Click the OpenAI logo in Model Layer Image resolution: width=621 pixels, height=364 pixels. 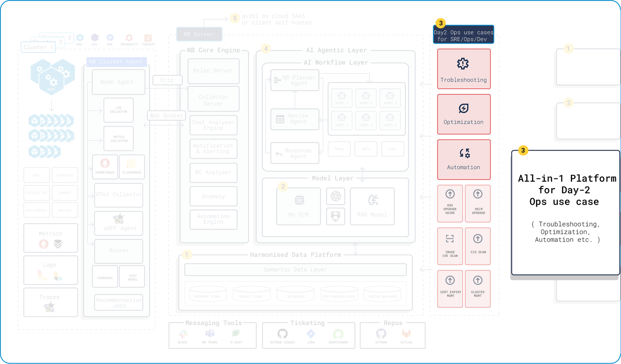336,196
